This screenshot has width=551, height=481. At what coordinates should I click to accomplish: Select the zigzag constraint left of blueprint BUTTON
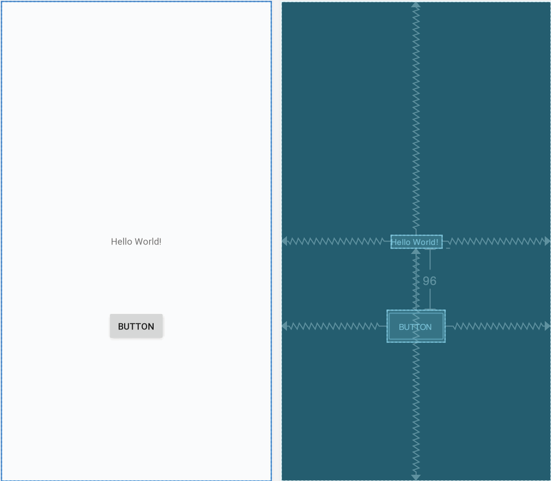click(x=334, y=326)
